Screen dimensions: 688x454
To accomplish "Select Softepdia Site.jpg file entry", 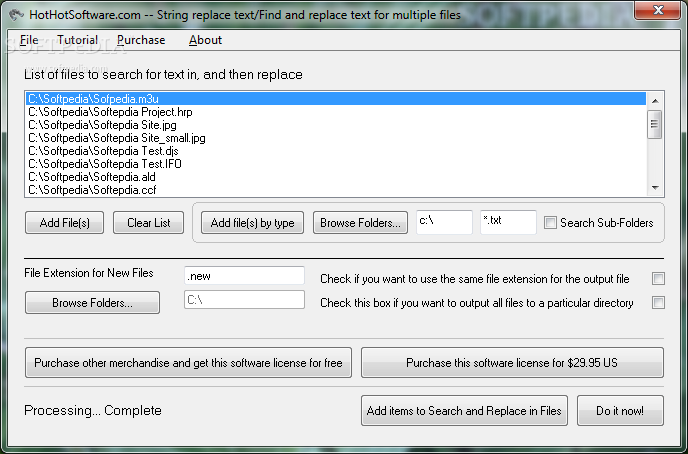I will point(336,125).
